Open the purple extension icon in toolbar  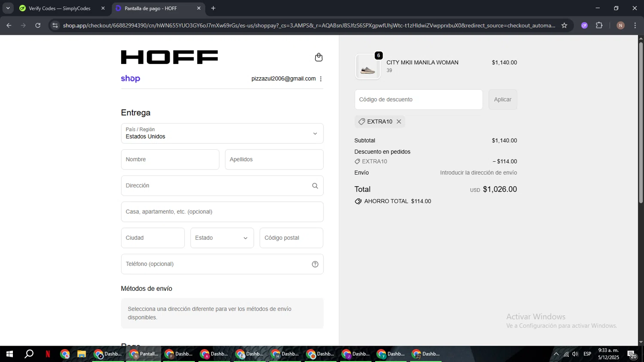(x=584, y=25)
